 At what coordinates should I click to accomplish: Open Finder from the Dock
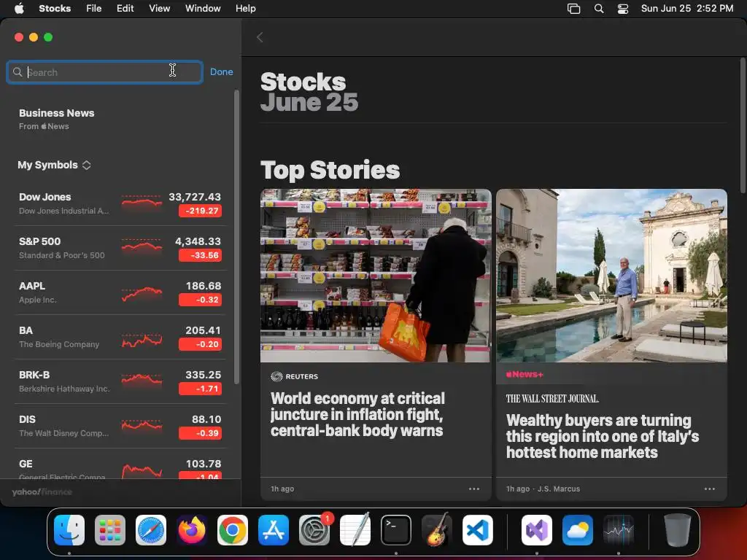point(69,530)
